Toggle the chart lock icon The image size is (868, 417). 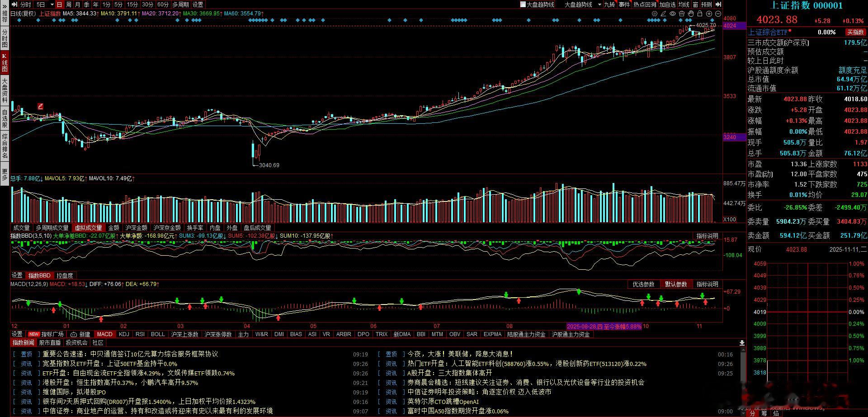(699, 14)
